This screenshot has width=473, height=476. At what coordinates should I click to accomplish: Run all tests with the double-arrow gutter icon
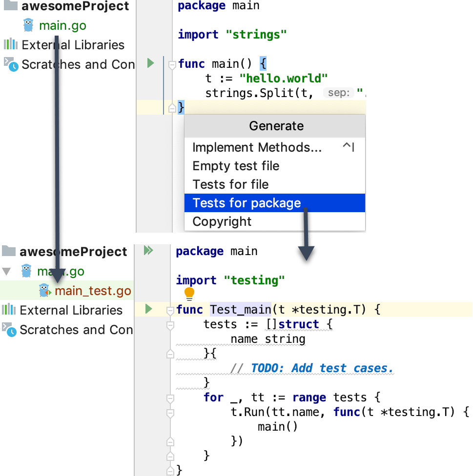click(148, 250)
